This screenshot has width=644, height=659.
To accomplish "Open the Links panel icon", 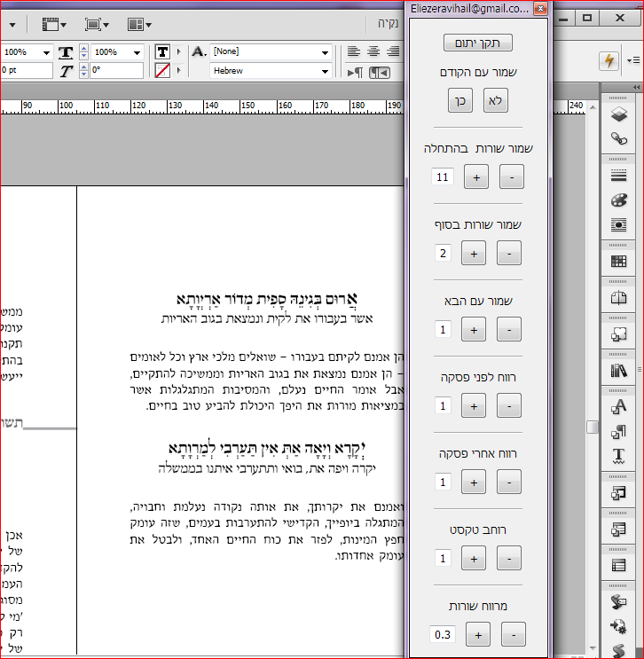I will pos(619,138).
